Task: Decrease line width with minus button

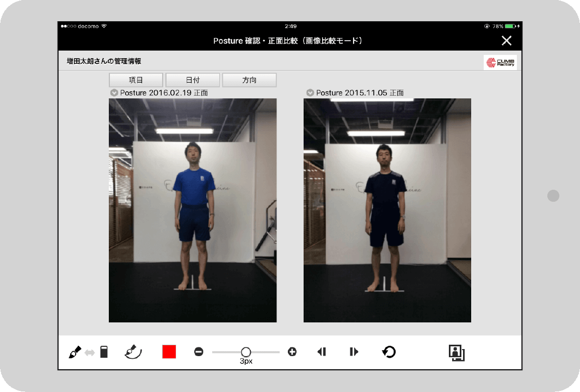Action: (199, 352)
